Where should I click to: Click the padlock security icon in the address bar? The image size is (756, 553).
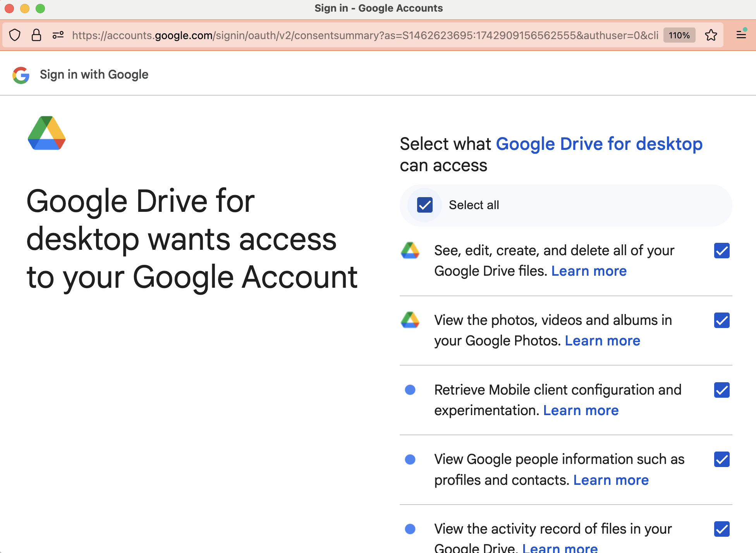click(37, 35)
